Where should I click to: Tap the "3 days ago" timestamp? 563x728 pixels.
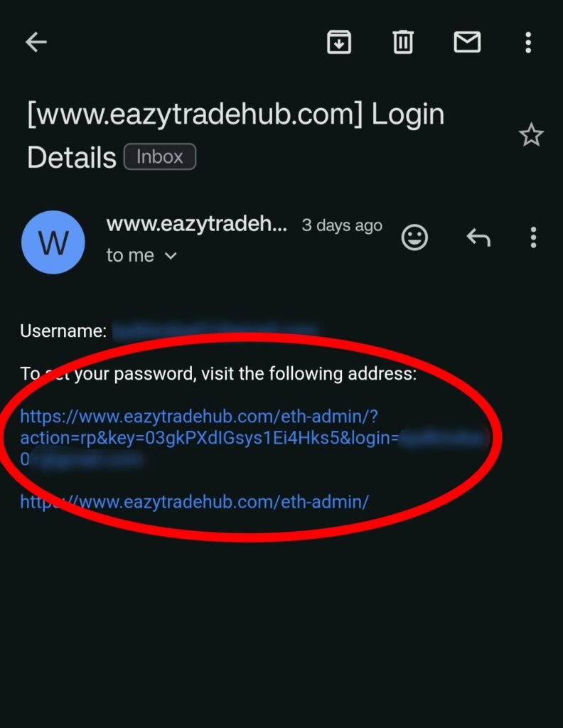coord(342,225)
